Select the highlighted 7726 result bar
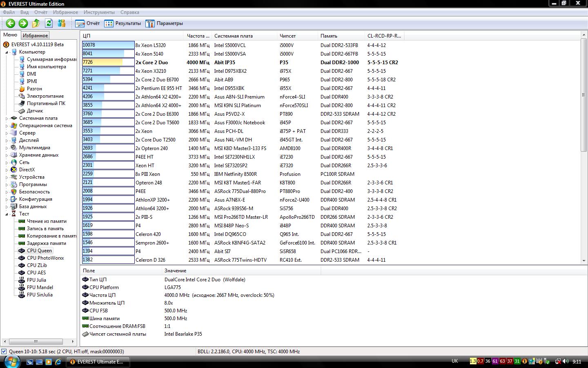This screenshot has width=588, height=368. click(x=108, y=63)
